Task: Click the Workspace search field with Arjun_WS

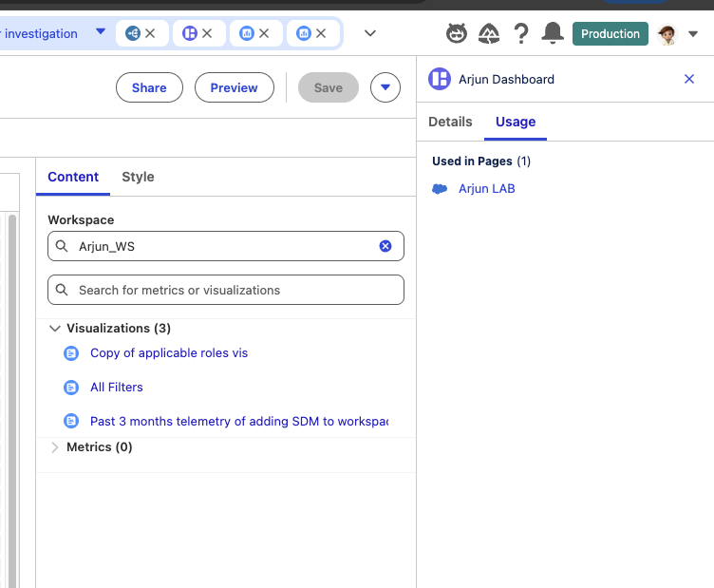Action: coord(226,246)
